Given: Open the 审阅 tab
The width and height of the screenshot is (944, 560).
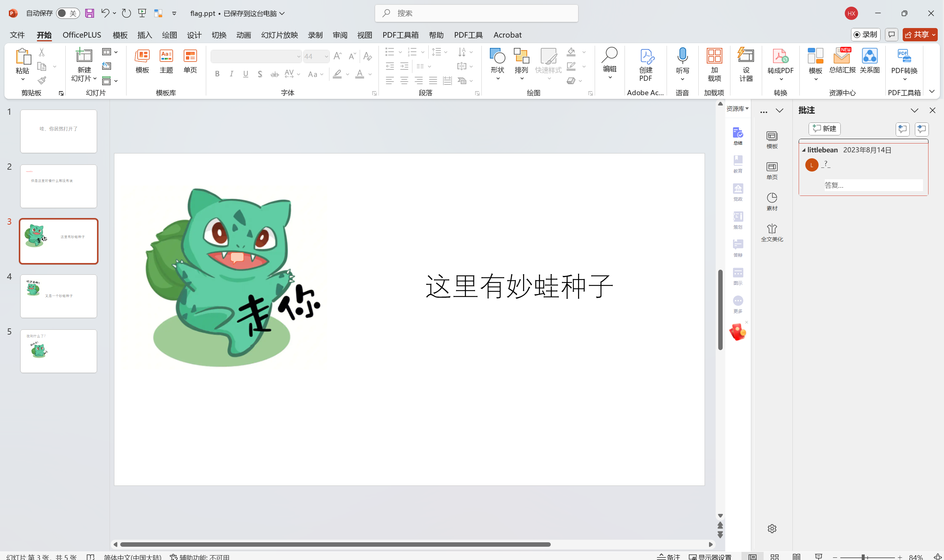Looking at the screenshot, I should (x=340, y=35).
